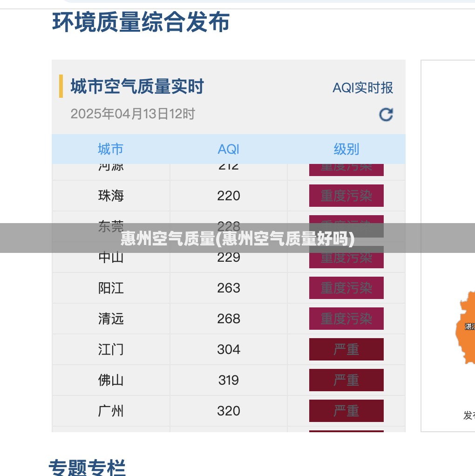Select the 中山 city cell
Screen dimensions: 475x476
[x=111, y=258]
